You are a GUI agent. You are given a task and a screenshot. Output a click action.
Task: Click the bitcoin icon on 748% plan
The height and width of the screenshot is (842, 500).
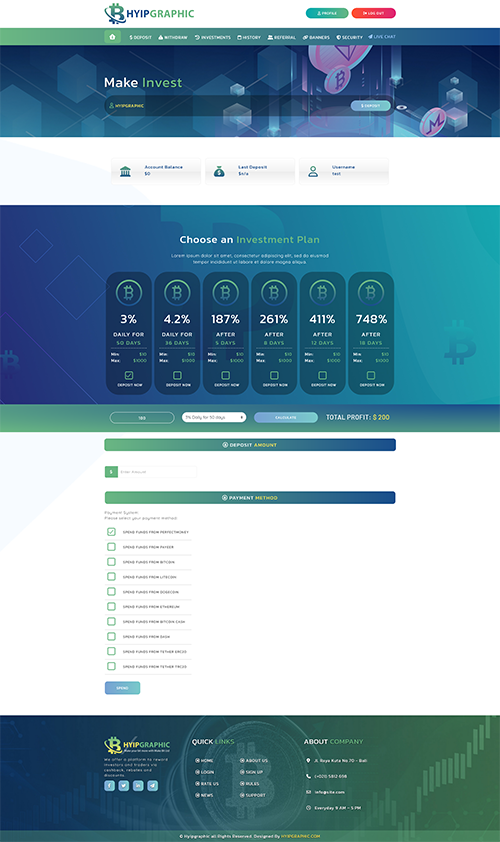click(371, 293)
